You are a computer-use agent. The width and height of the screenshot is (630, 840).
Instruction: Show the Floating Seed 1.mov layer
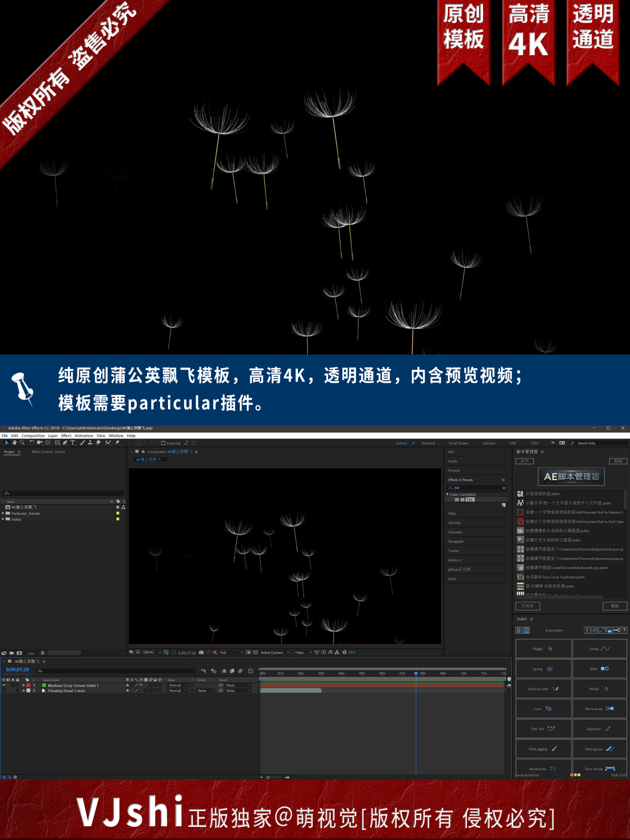[3, 690]
